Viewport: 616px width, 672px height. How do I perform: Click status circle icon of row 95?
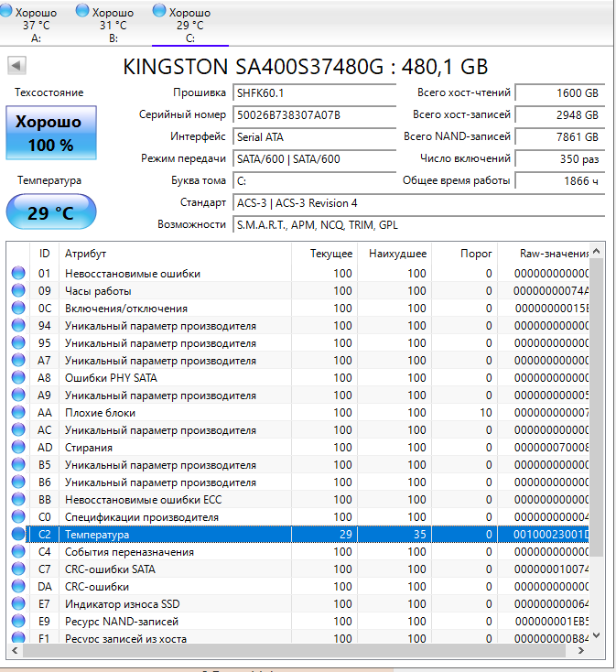[x=18, y=342]
